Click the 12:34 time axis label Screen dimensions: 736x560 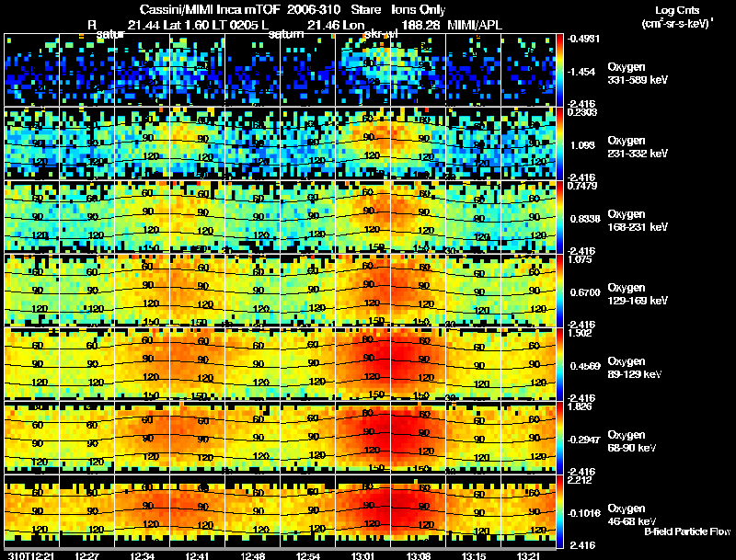pos(143,556)
